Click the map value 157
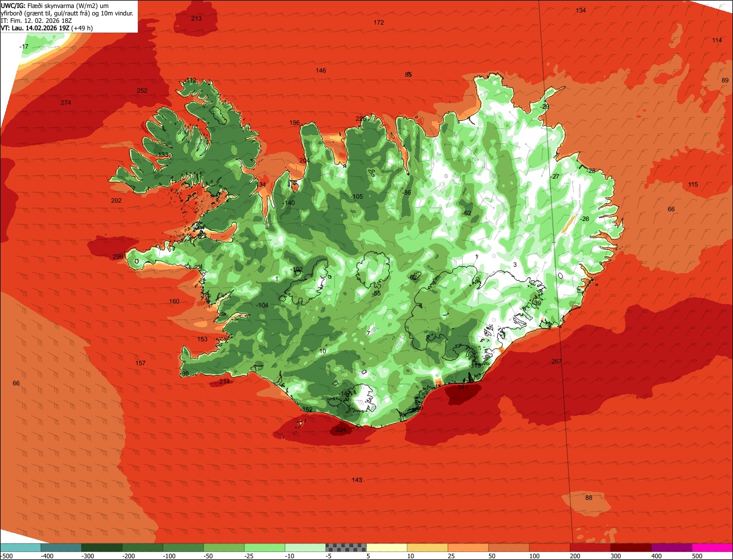Viewport: 733px width, 560px height. tap(140, 363)
